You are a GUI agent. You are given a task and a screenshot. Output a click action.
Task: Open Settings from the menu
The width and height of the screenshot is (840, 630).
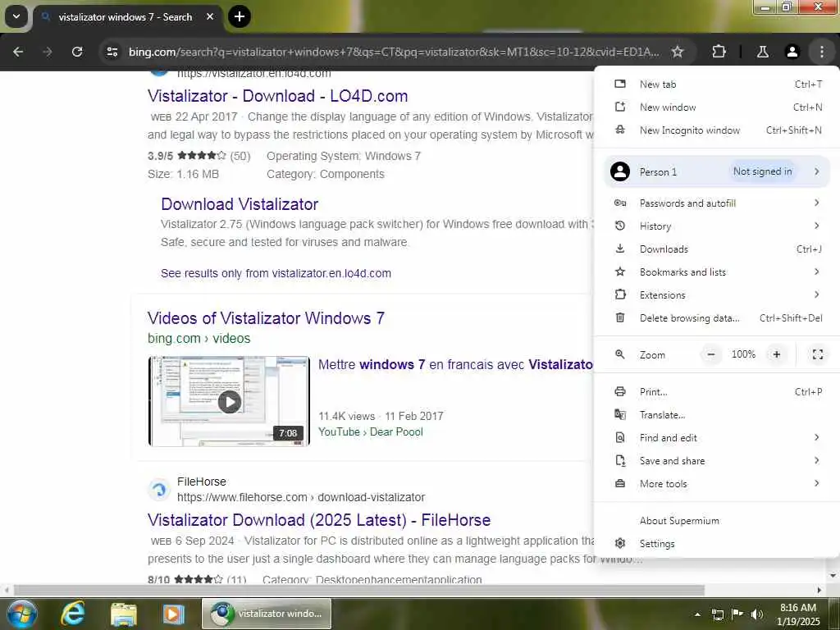coord(717,544)
